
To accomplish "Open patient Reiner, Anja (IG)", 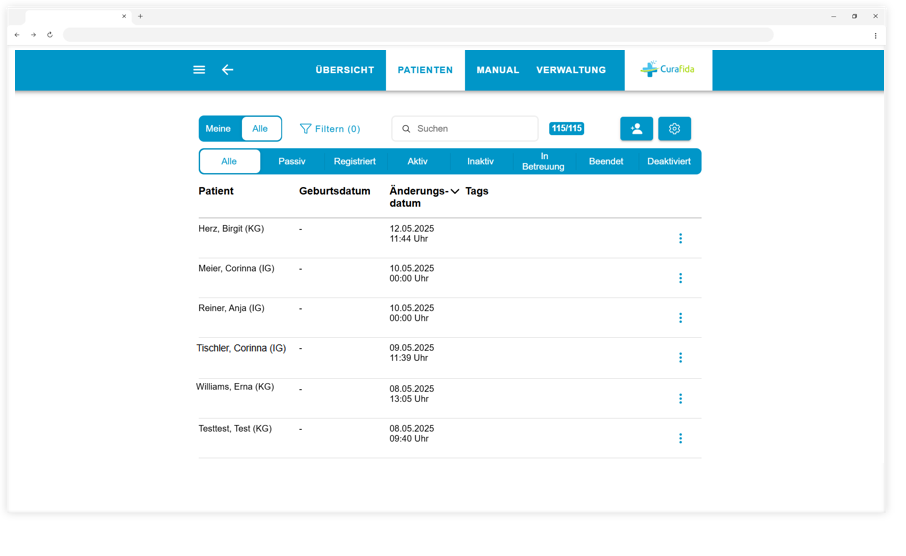I will [x=231, y=309].
